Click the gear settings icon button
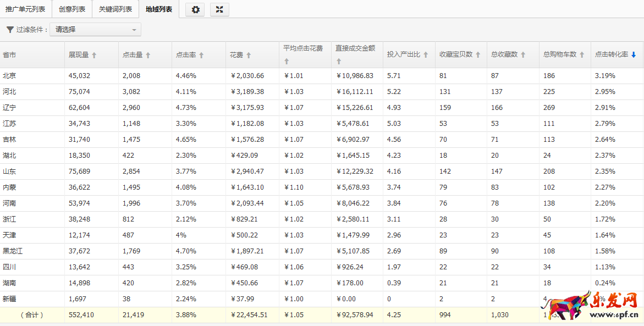This screenshot has width=644, height=326. coord(195,9)
